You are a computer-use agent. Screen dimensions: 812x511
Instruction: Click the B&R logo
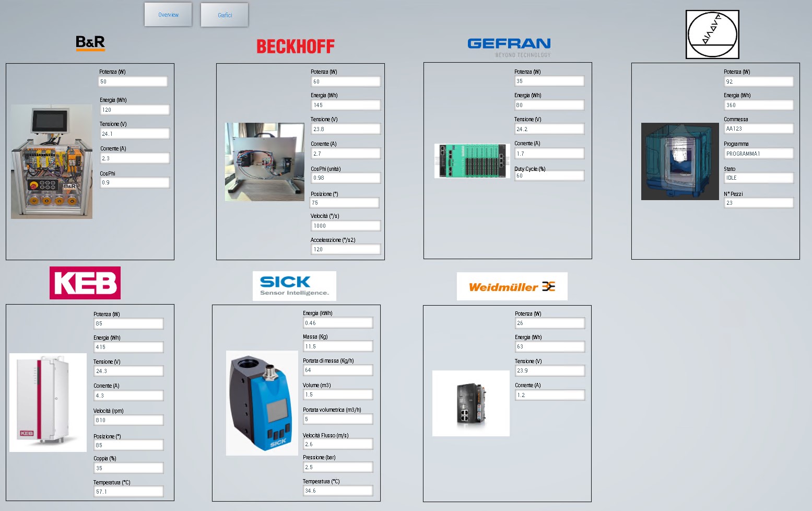[90, 42]
